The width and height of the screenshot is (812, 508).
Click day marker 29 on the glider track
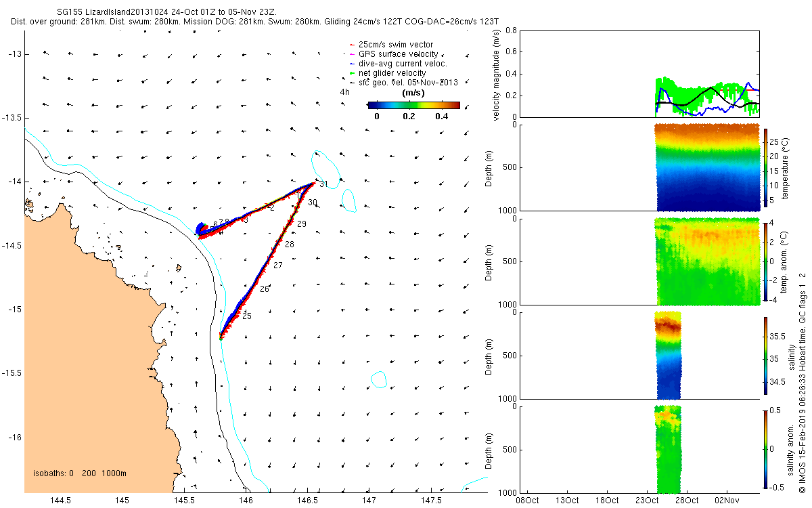302,224
